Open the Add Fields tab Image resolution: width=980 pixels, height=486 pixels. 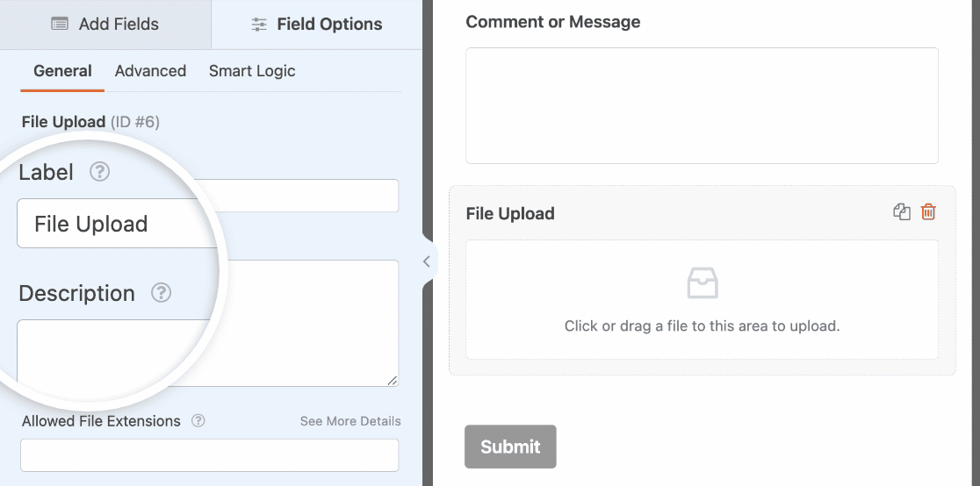(105, 25)
